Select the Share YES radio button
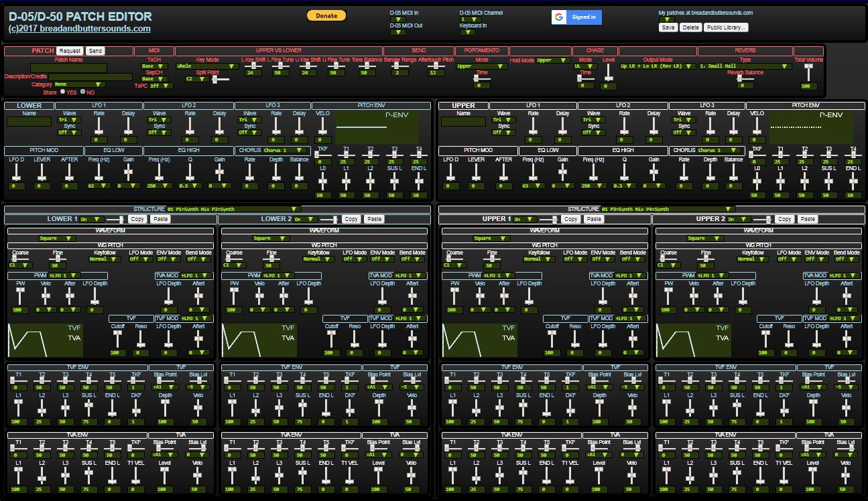 point(63,92)
